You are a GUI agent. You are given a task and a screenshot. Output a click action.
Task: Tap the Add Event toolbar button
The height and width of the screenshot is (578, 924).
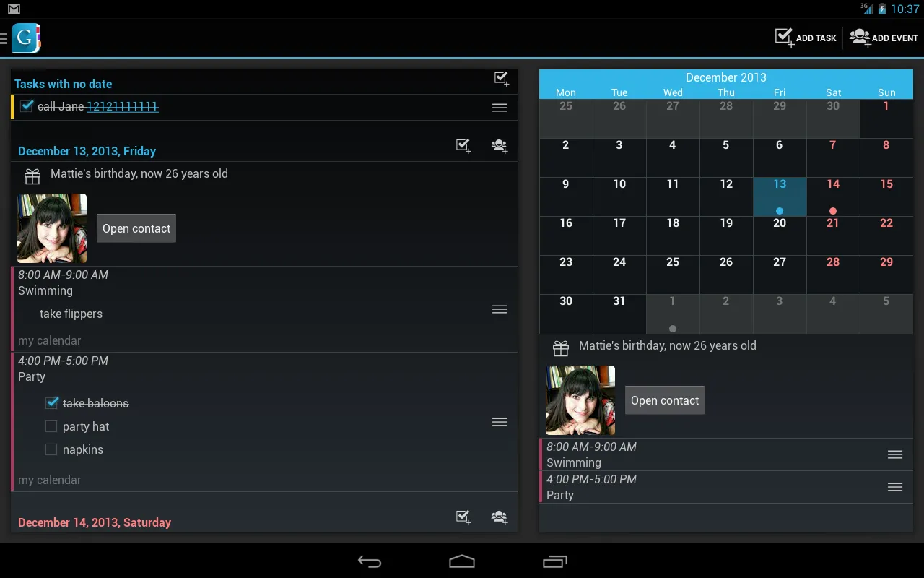point(884,38)
